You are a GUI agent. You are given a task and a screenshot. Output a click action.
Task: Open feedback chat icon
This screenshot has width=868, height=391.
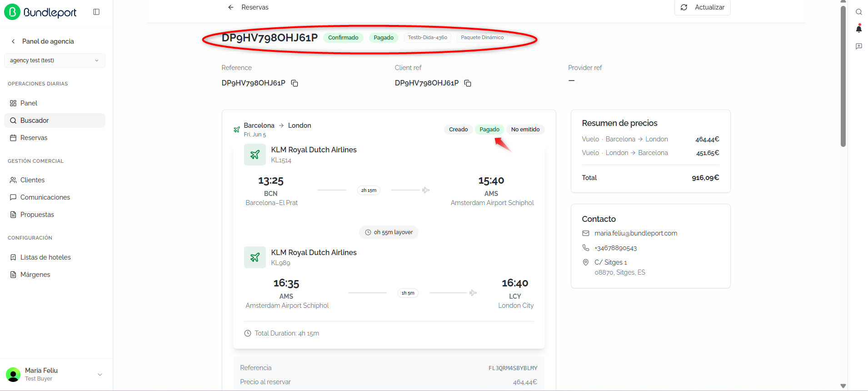coord(859,46)
